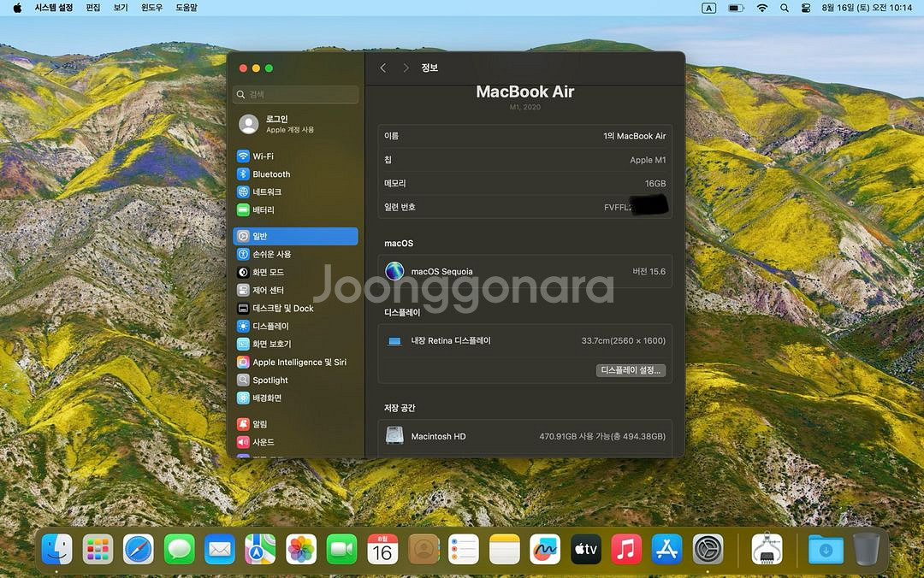Click the menu bar date and time
924x578 pixels.
click(x=867, y=8)
